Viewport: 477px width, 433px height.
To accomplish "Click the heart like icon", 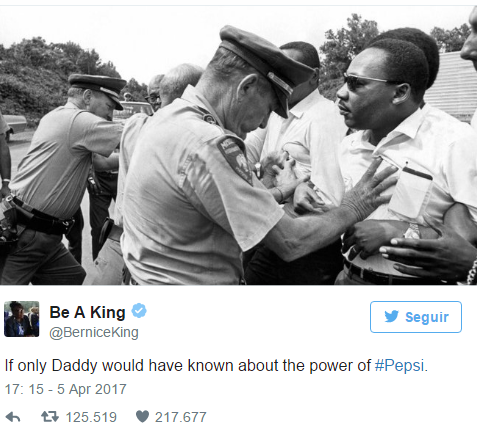I will click(142, 417).
